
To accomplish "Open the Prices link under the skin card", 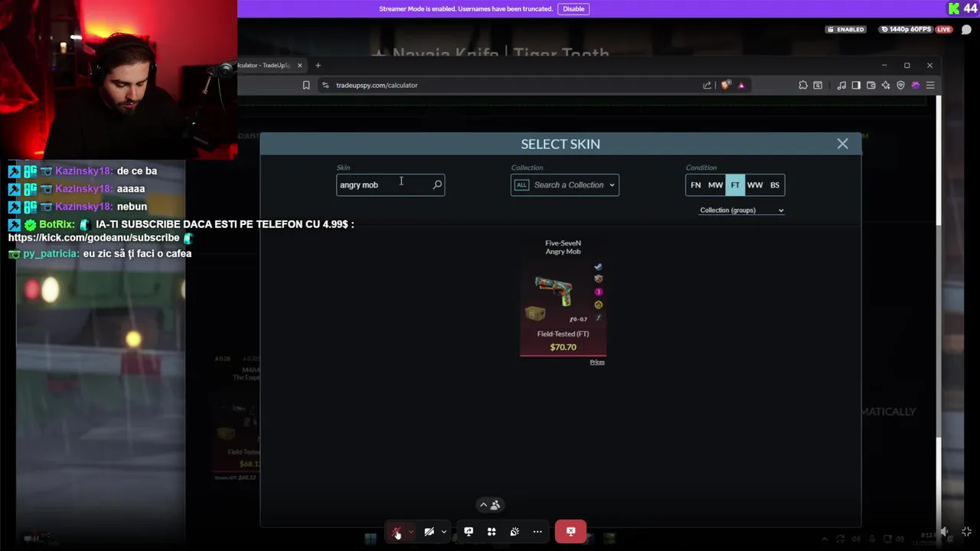I will click(x=597, y=362).
